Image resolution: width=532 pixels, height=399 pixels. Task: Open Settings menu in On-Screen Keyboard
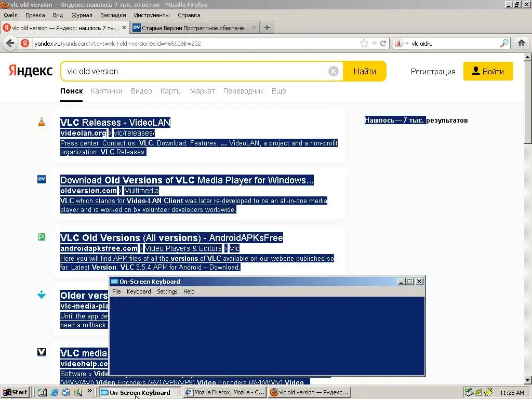(x=167, y=291)
